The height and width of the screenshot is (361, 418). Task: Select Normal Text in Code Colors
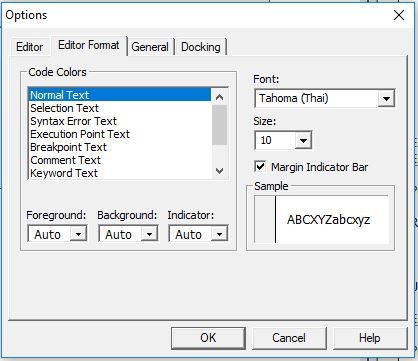[120, 95]
